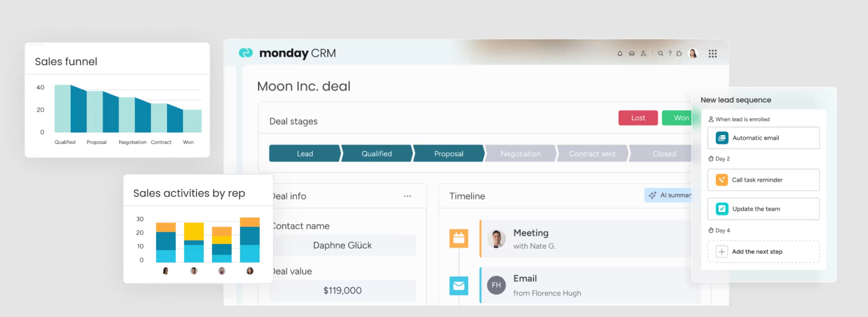Select the Qualified deal stage
Screen dimensions: 868x317
click(377, 153)
